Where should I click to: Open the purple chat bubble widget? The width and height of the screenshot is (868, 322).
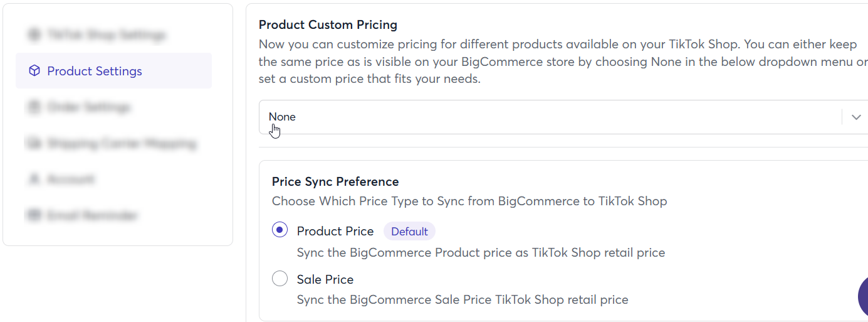tap(862, 296)
